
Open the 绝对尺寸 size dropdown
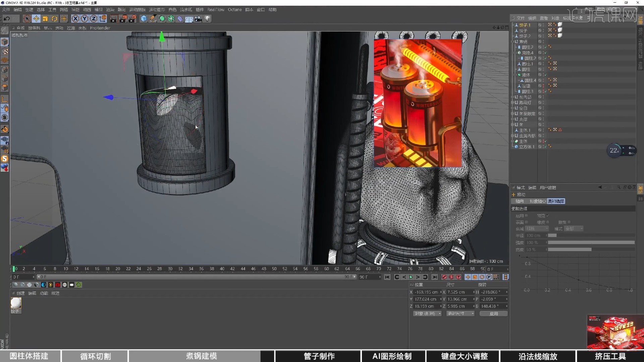(461, 314)
